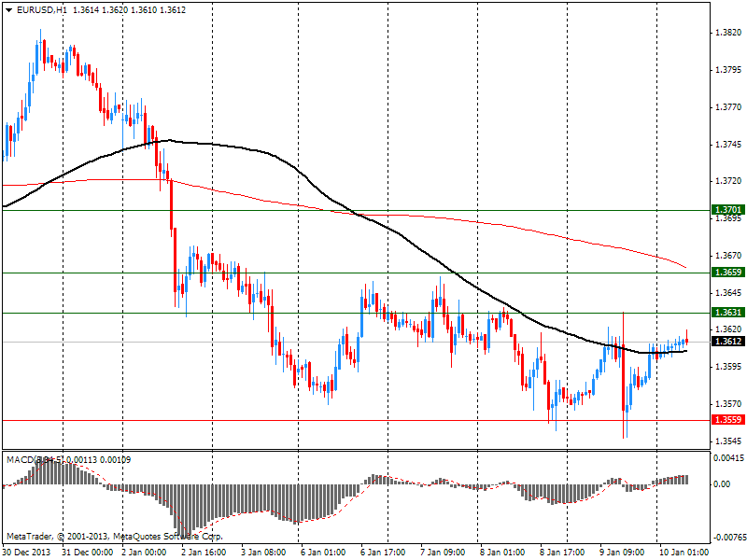Click the 2 Jan 16:00 time label
Screen dimensions: 747x560
click(x=203, y=553)
